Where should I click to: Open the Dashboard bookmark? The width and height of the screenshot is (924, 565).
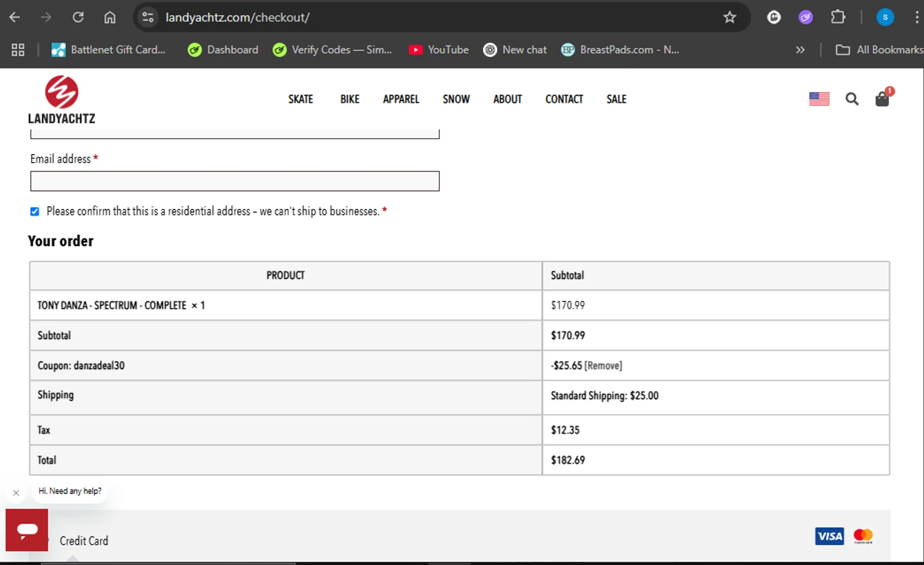(x=223, y=50)
